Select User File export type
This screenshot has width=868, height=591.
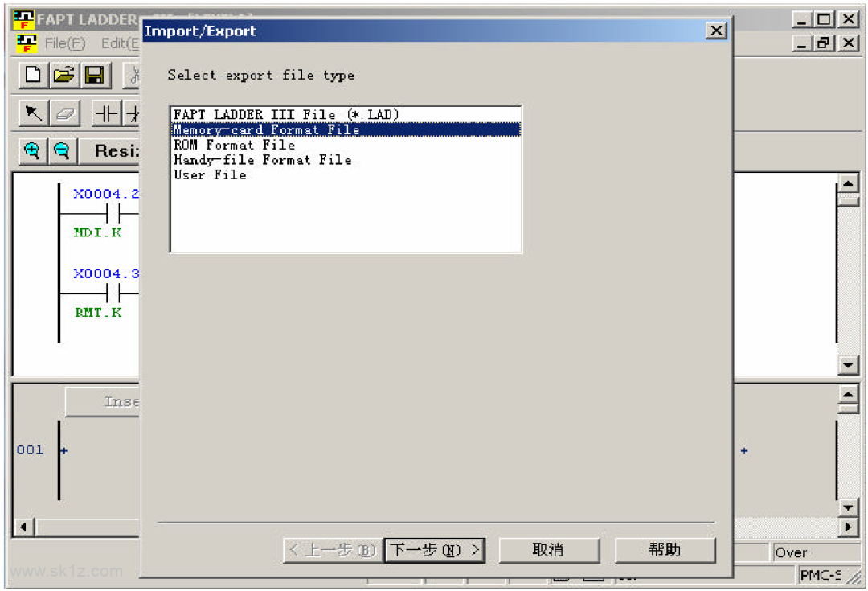pos(346,174)
